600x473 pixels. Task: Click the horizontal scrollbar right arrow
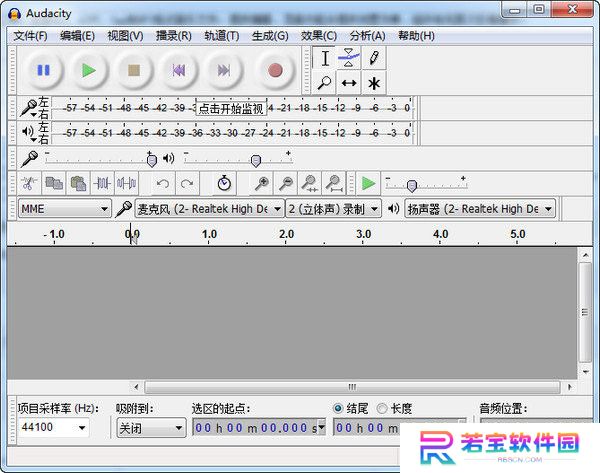point(569,387)
